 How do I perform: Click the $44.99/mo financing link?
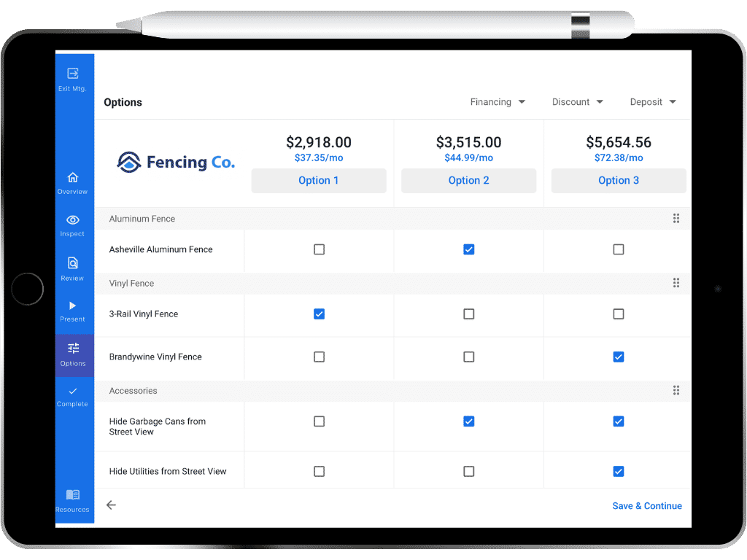(469, 158)
